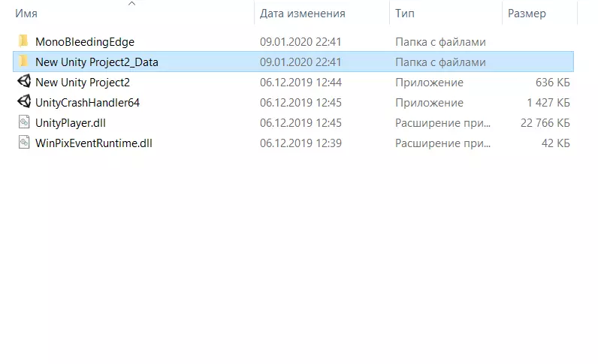Click the UnityPlayer.dll date 06.12.2019 12:45
598x364 pixels.
point(301,123)
